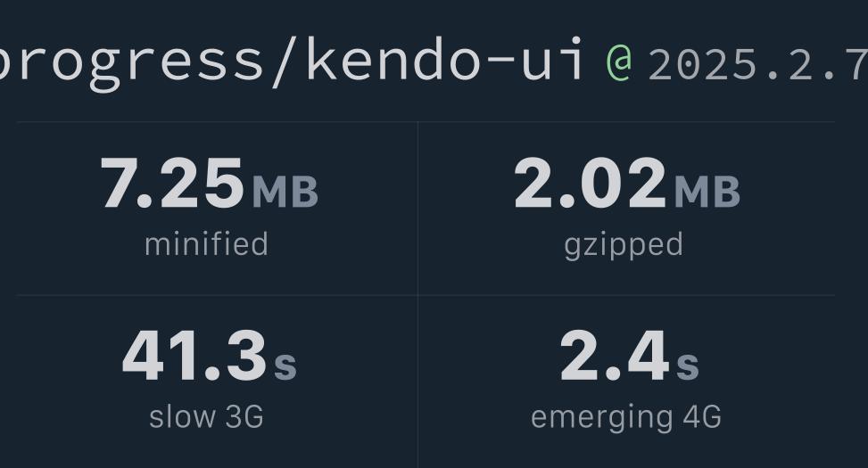Screen dimensions: 868x468
Task: Click the 41.3 download time value
Action: click(194, 356)
